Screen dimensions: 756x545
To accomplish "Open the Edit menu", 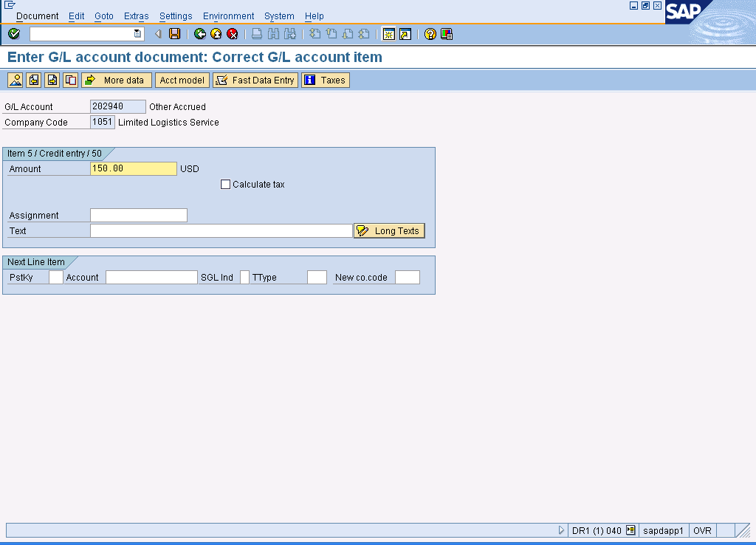I will tap(76, 16).
